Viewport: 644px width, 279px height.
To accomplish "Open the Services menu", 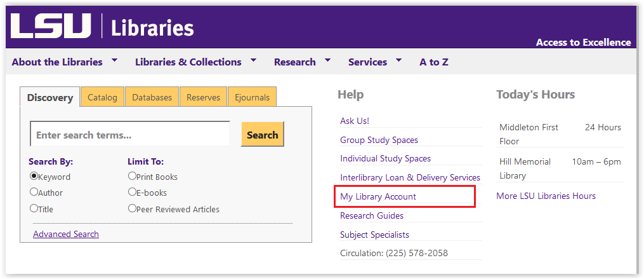I will pyautogui.click(x=367, y=62).
